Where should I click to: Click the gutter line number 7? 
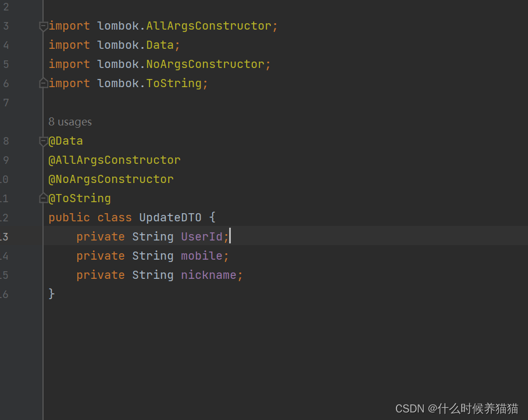point(6,103)
